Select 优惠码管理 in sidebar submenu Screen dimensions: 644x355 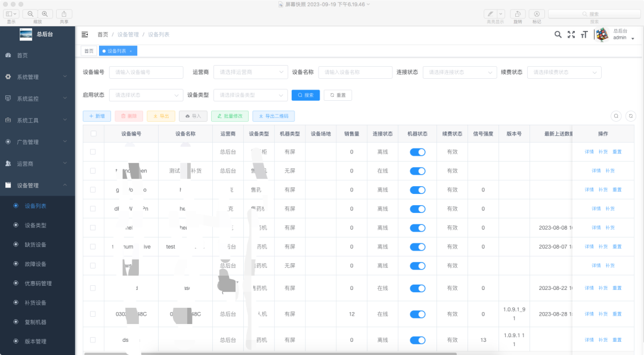coord(38,283)
